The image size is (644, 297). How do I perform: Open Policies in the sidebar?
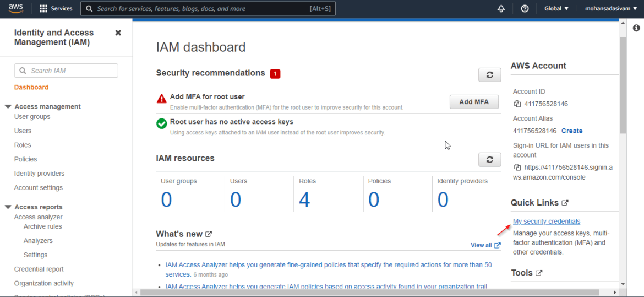click(25, 159)
